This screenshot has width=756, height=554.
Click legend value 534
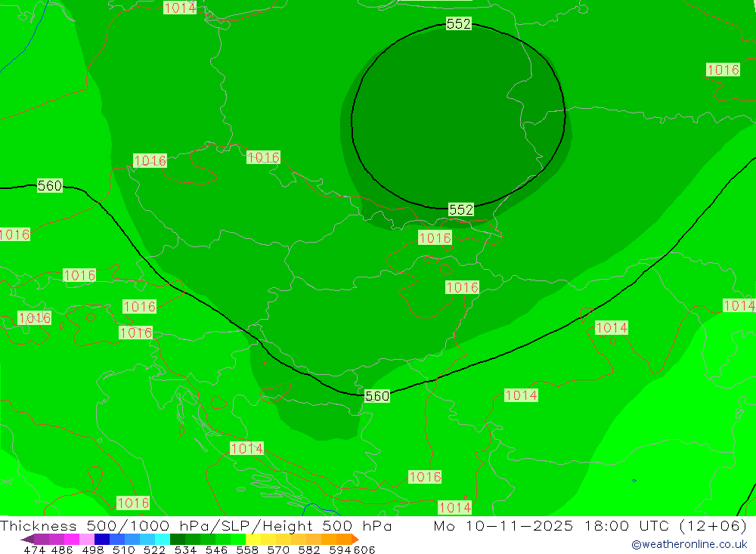pyautogui.click(x=185, y=549)
